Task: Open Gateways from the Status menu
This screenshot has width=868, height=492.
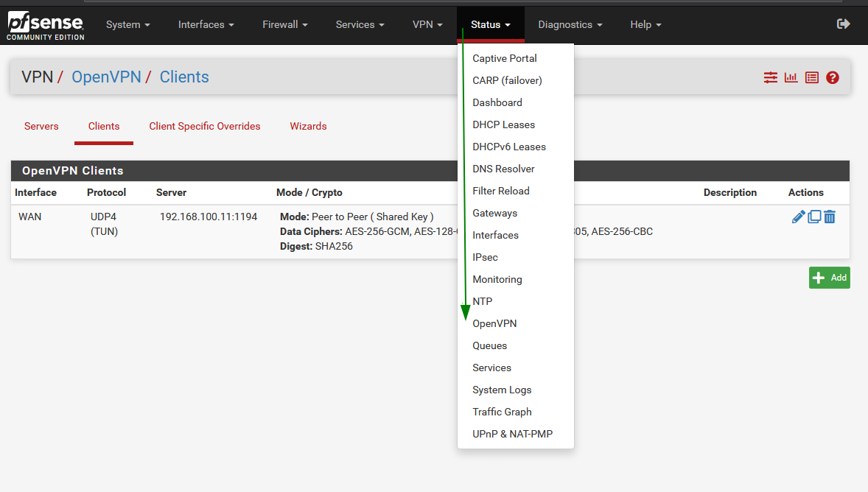Action: point(515,213)
